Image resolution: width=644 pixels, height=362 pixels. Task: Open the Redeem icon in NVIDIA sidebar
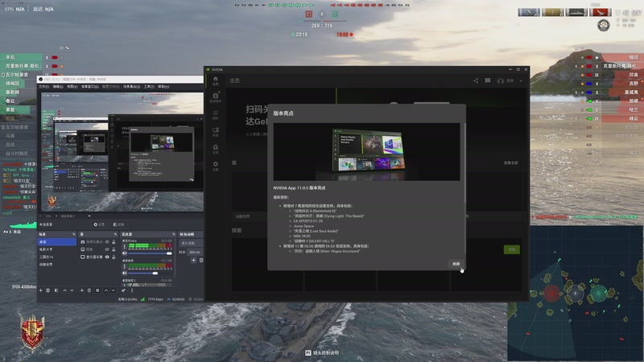tap(215, 149)
